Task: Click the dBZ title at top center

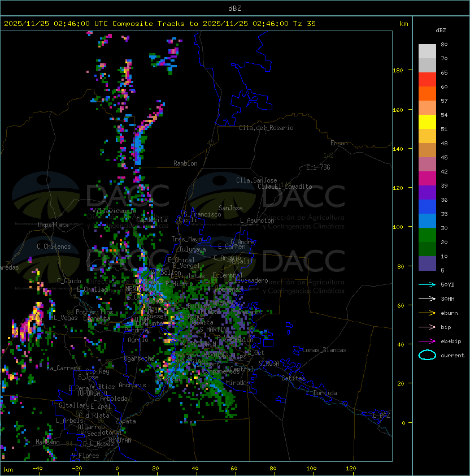Action: click(235, 8)
